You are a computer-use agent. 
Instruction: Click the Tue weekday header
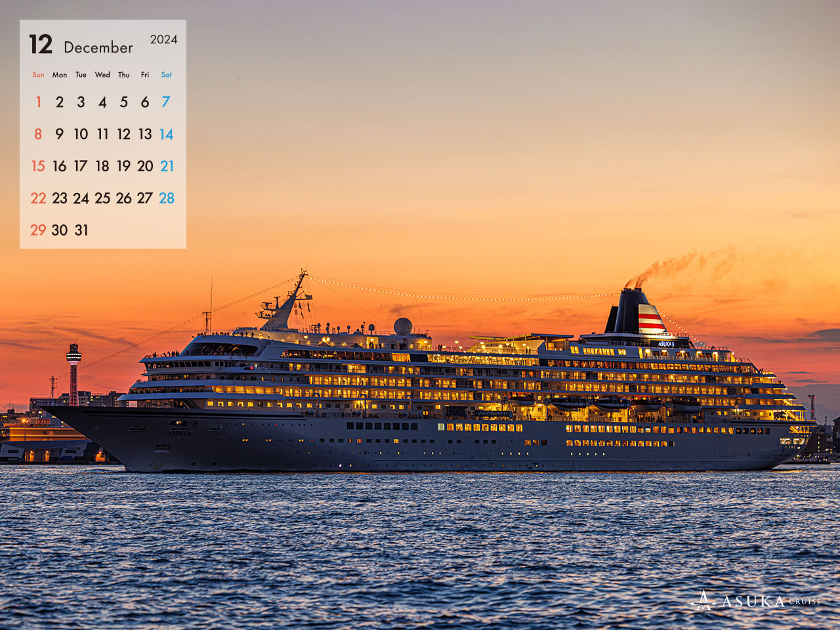coord(81,75)
